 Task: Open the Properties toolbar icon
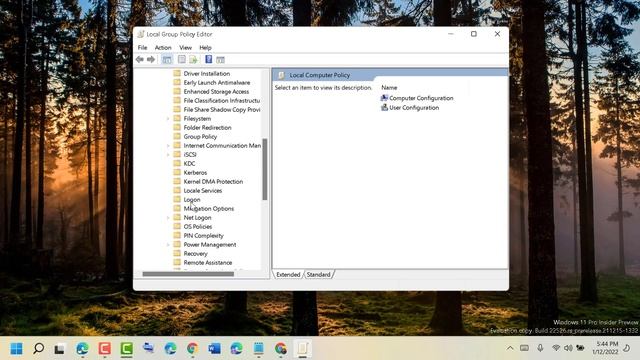point(182,60)
